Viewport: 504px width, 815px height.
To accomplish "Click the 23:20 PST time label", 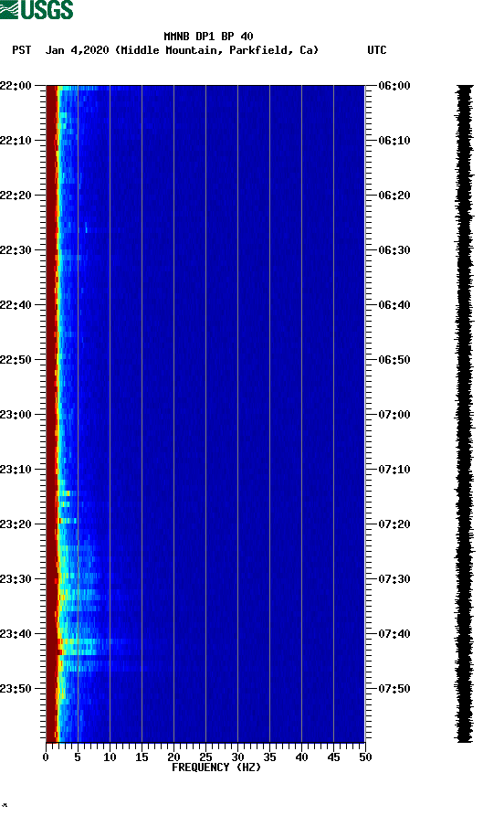I will coord(16,524).
